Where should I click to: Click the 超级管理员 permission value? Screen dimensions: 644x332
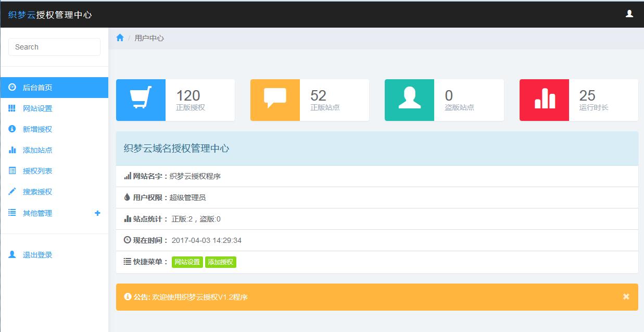(x=188, y=198)
